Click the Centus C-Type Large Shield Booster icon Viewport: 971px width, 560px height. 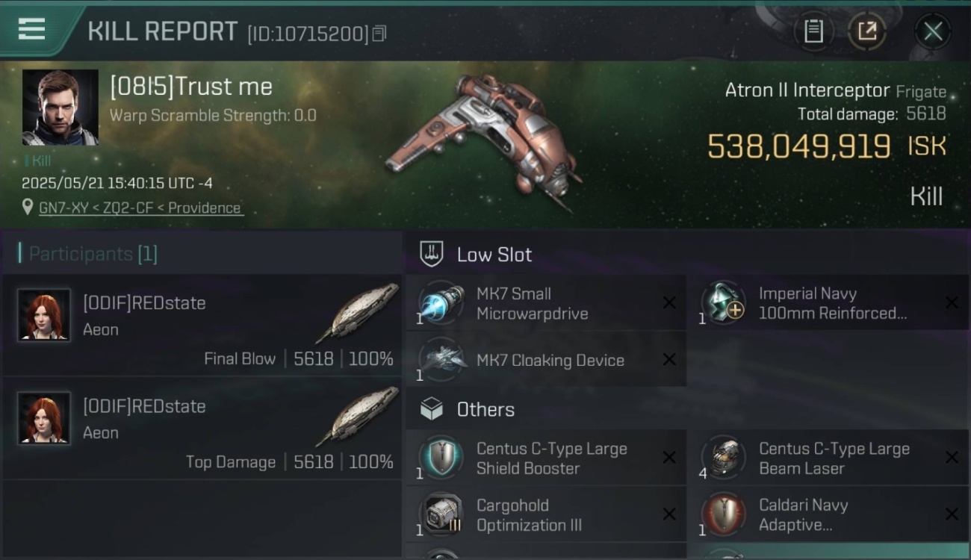point(441,458)
